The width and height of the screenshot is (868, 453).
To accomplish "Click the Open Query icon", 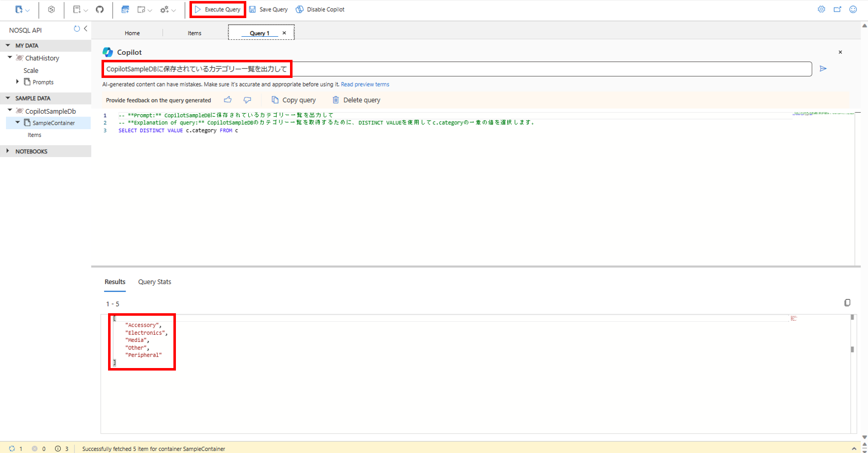I will coord(125,10).
